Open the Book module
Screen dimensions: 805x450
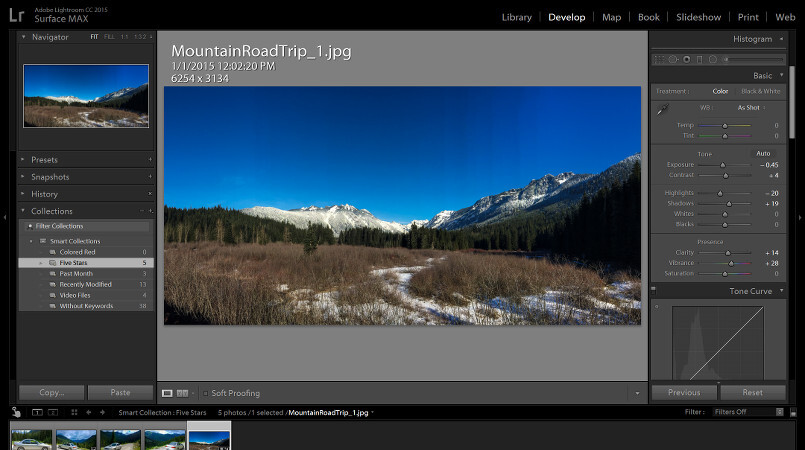pos(648,17)
